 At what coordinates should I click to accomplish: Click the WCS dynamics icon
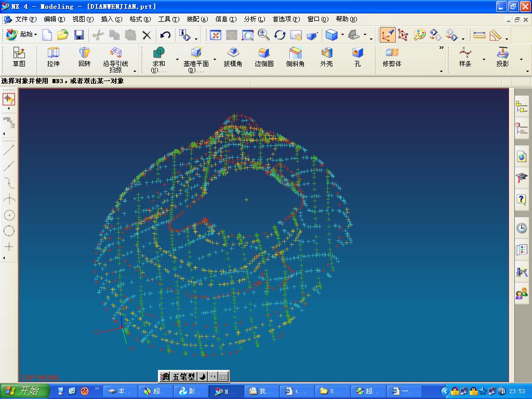pyautogui.click(x=403, y=35)
